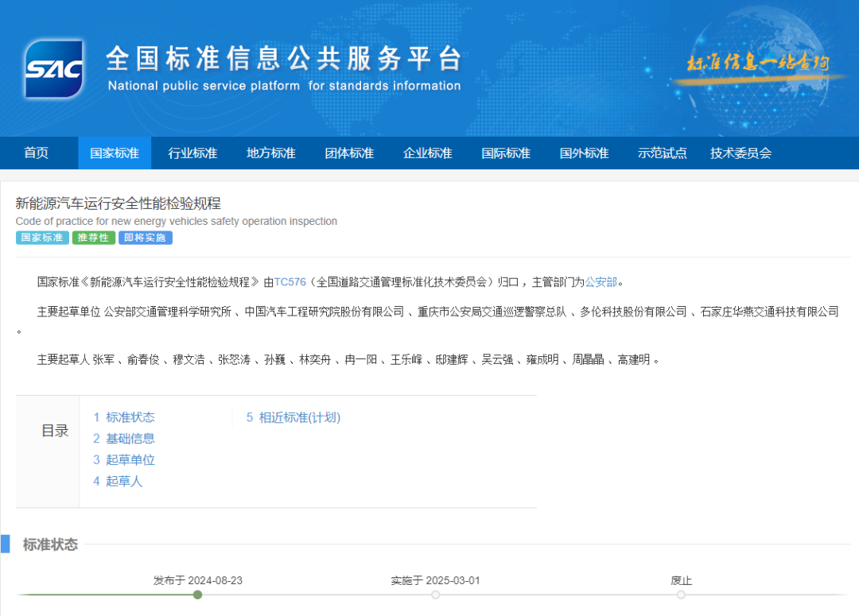
Task: Open the 首页 menu item
Action: coord(36,153)
